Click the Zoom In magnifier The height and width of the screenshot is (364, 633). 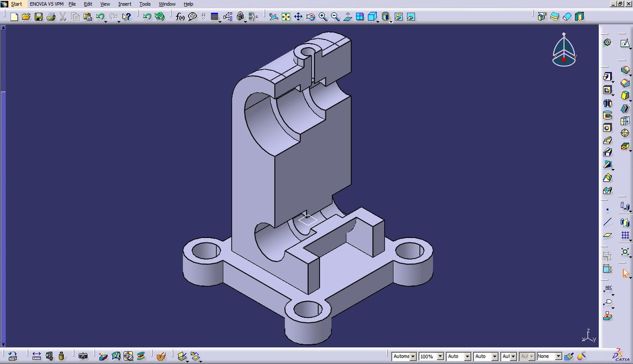pos(323,17)
